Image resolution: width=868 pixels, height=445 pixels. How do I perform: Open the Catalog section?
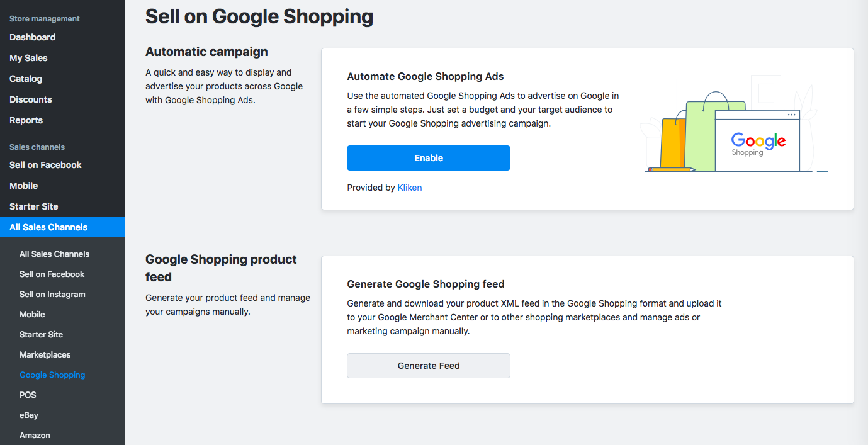click(26, 79)
